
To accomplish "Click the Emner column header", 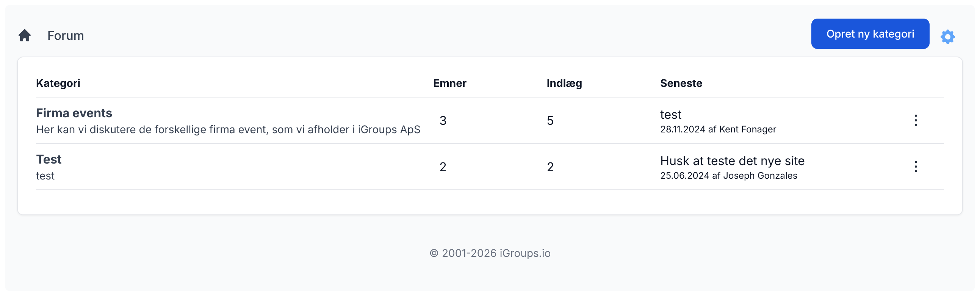I will click(449, 83).
